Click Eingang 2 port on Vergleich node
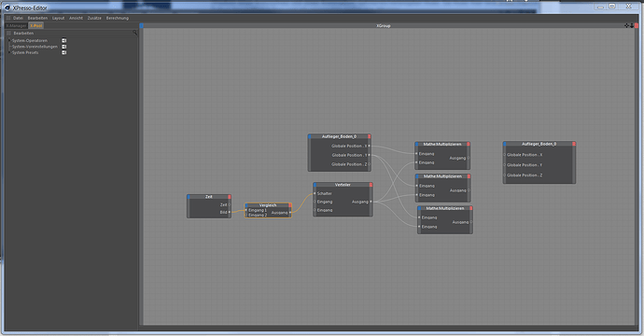This screenshot has width=644, height=336. tap(246, 215)
